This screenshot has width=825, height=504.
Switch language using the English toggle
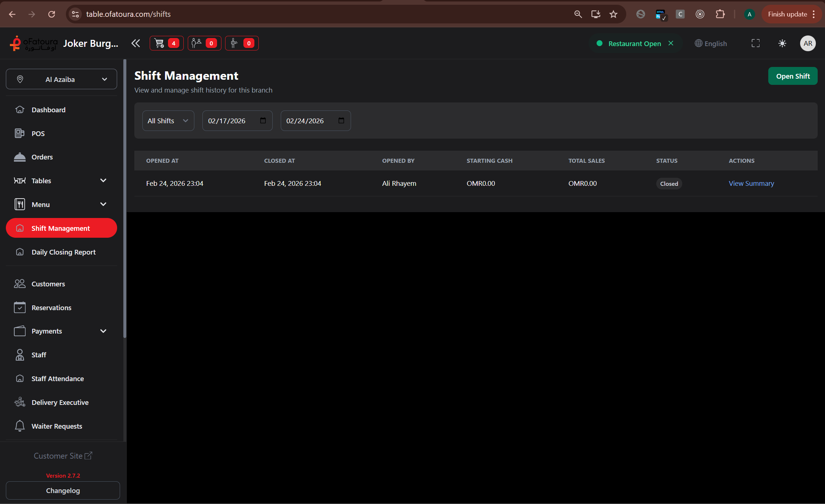coord(711,43)
